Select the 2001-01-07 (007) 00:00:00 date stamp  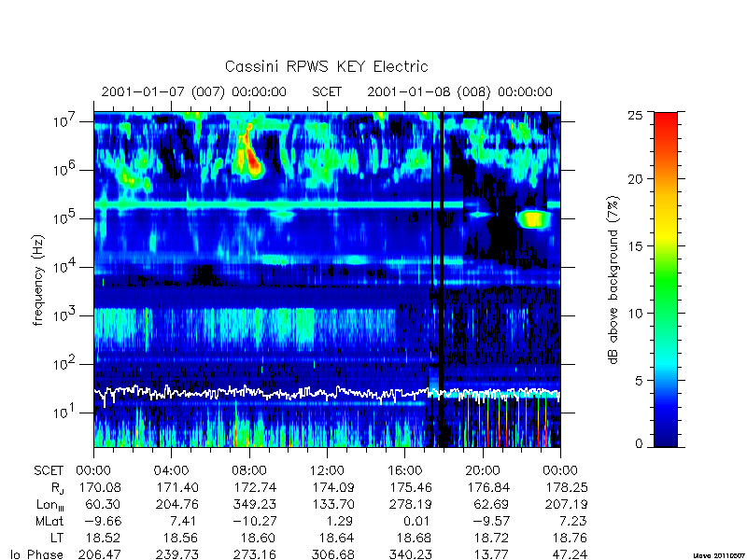click(x=194, y=91)
